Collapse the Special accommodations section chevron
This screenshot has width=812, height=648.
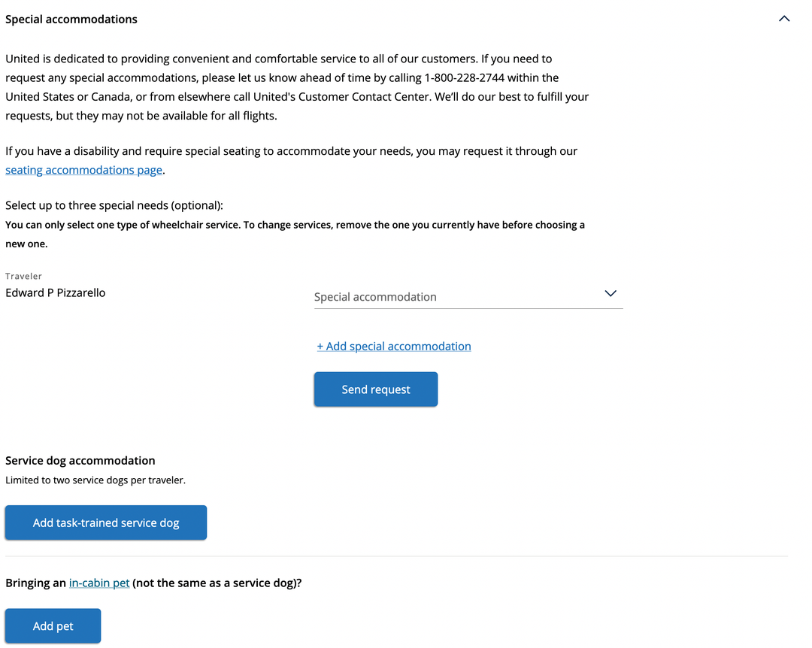click(x=784, y=19)
